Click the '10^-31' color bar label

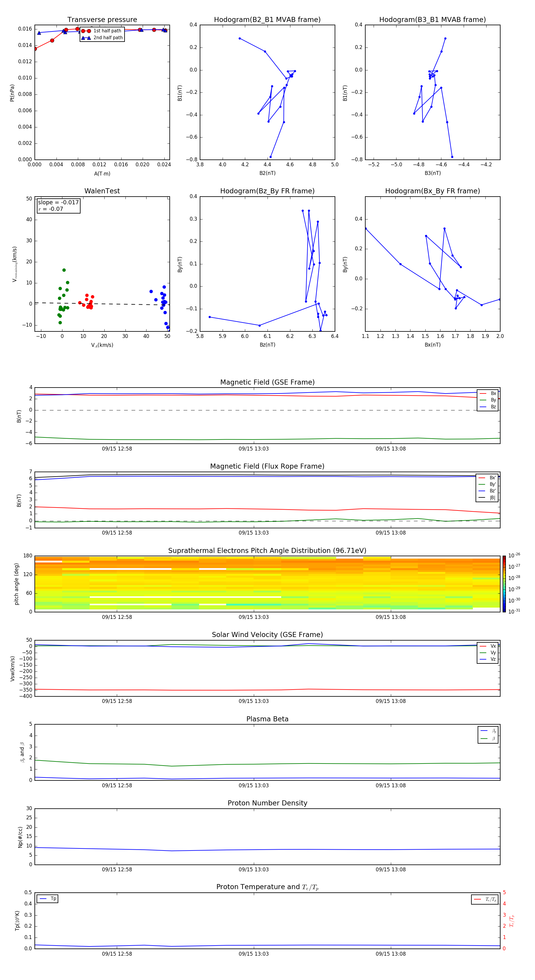click(x=514, y=611)
